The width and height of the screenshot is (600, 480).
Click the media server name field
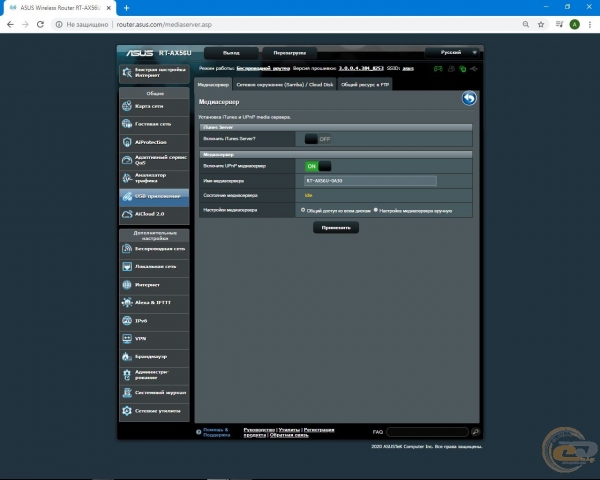pyautogui.click(x=370, y=181)
